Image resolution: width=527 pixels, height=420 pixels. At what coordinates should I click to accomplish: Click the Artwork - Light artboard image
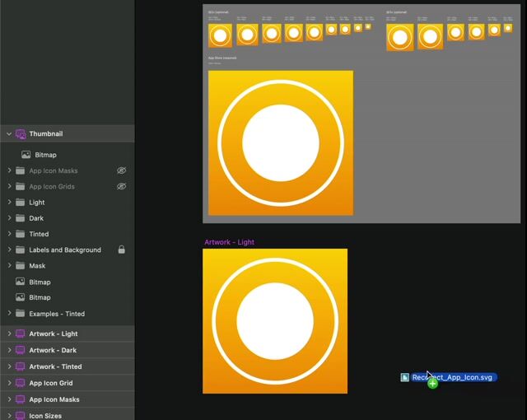coord(274,321)
